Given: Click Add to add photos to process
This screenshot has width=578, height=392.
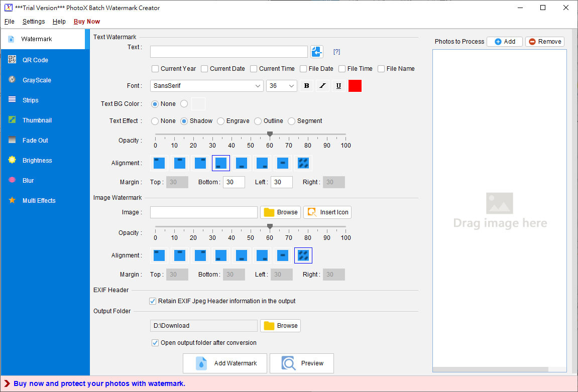Looking at the screenshot, I should tap(505, 42).
